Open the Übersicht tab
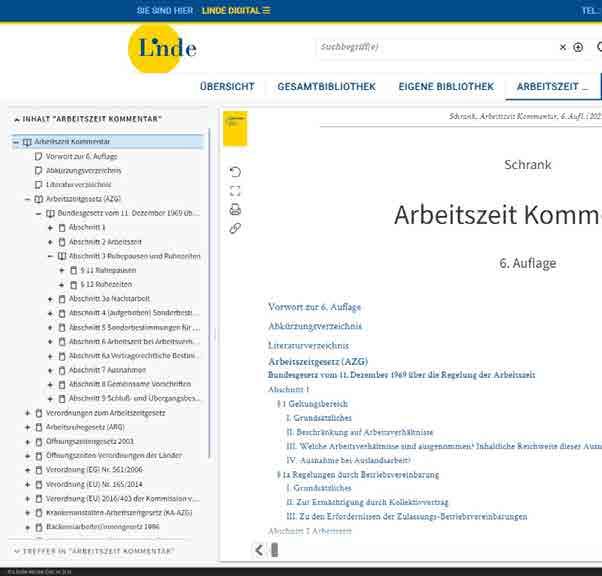Viewport: 602px width, 576px height. 227,87
